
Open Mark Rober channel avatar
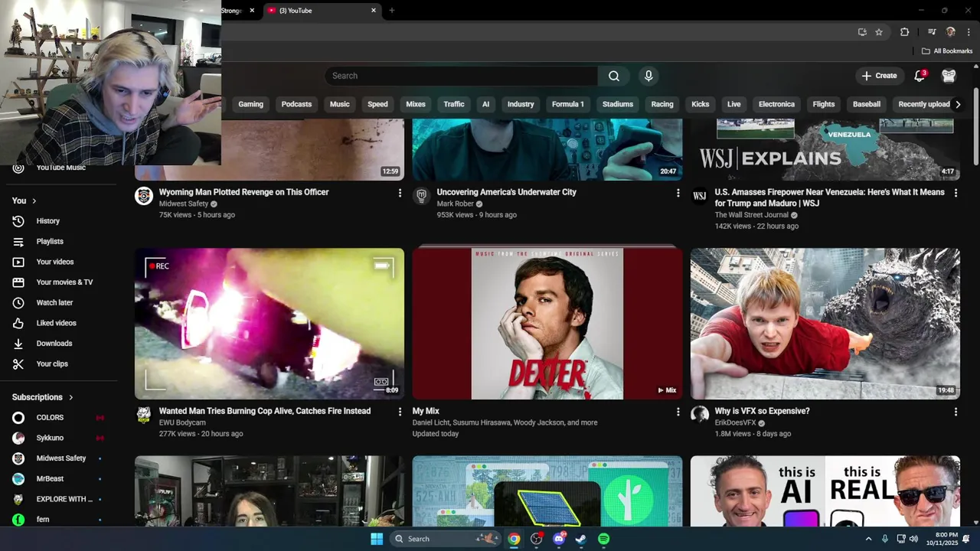point(421,196)
